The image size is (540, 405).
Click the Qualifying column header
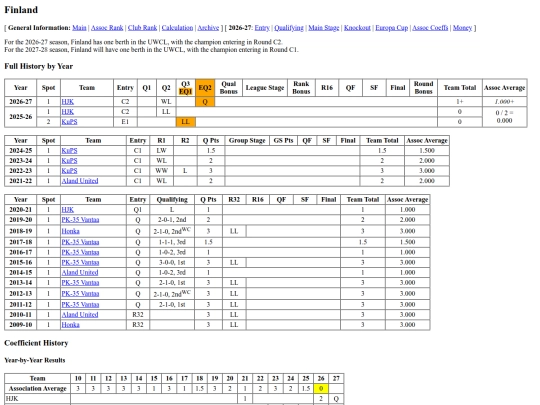[172, 199]
